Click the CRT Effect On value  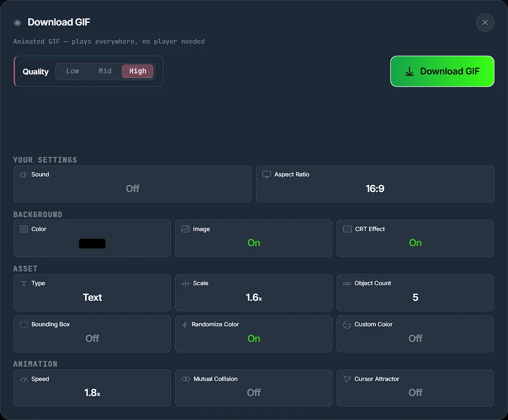click(x=415, y=243)
